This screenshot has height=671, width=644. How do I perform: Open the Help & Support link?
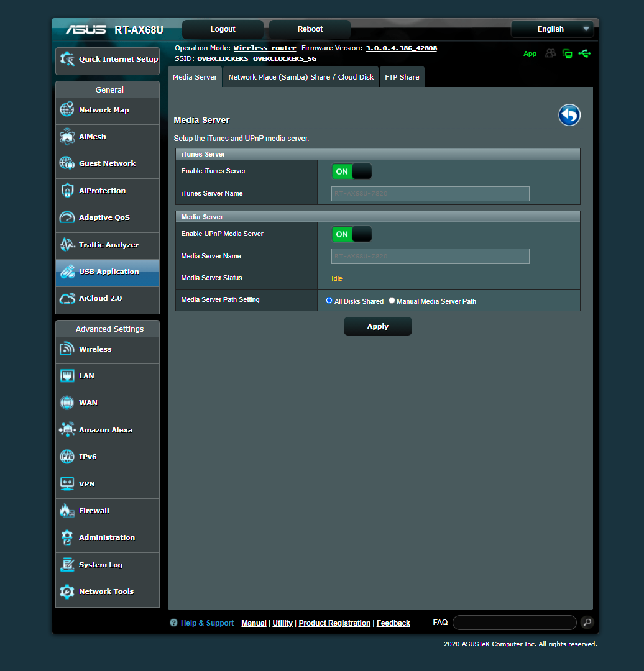pyautogui.click(x=207, y=623)
